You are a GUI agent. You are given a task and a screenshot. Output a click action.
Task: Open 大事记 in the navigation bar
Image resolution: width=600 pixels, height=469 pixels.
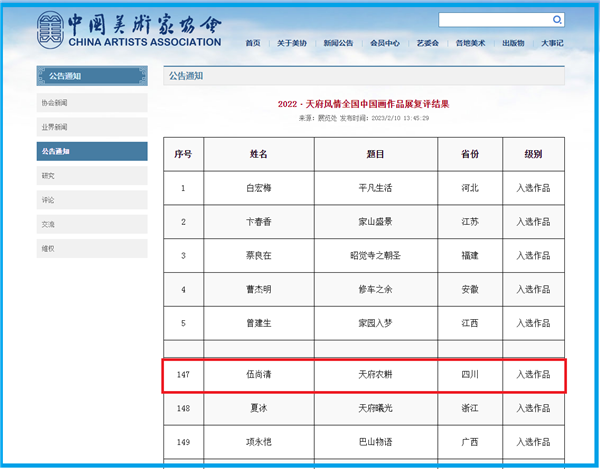pyautogui.click(x=552, y=43)
